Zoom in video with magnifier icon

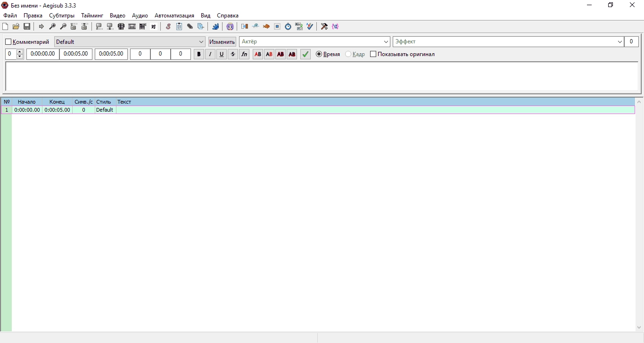pyautogui.click(x=52, y=26)
